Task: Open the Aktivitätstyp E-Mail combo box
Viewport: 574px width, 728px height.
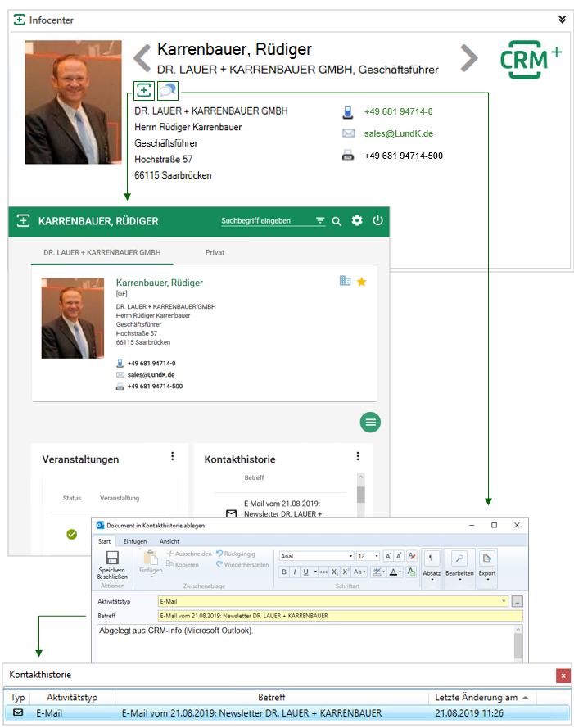Action: 333,601
